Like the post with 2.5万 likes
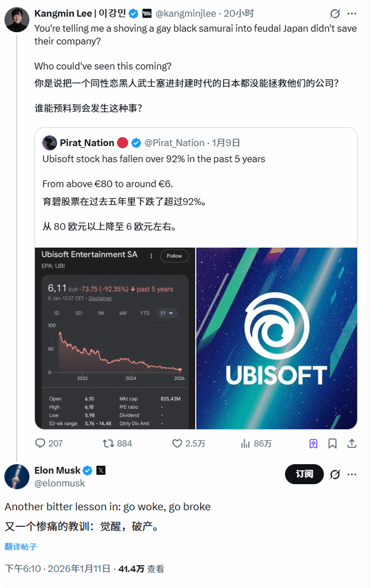 pyautogui.click(x=177, y=443)
